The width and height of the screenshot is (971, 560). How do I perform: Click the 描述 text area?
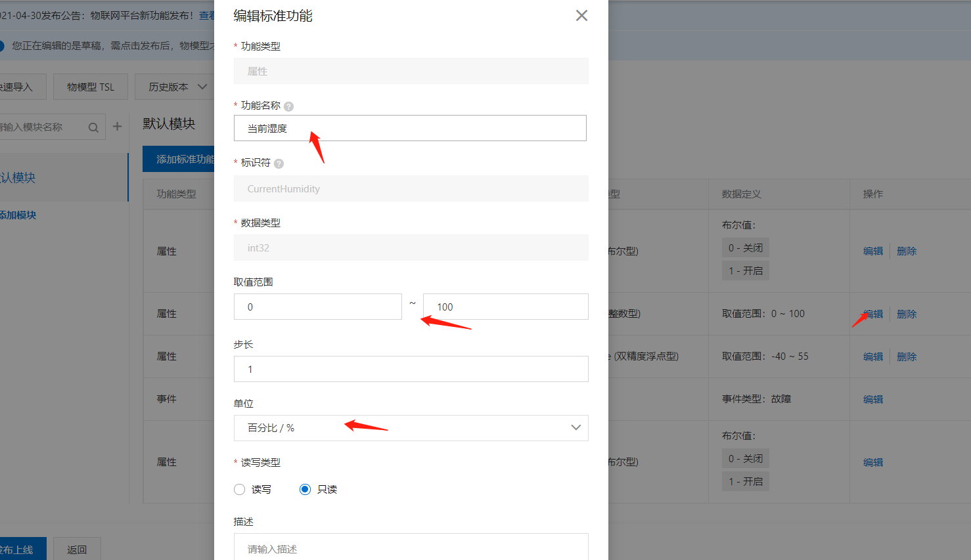pos(411,547)
